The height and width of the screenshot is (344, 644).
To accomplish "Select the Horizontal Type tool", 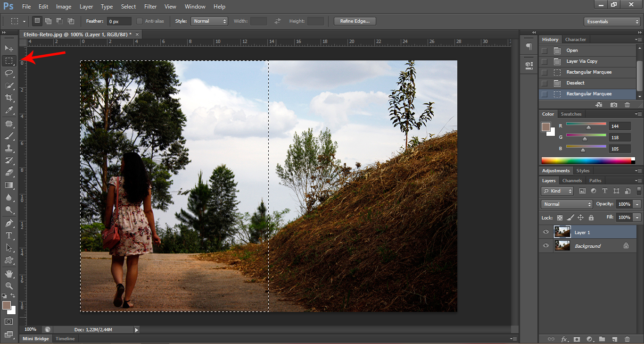I will coord(9,235).
